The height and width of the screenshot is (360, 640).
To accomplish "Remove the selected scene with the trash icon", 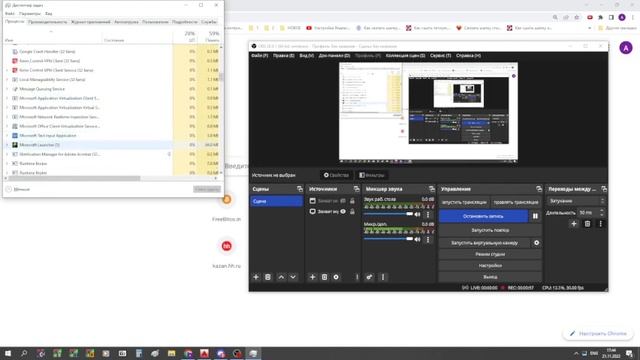I will (x=268, y=277).
